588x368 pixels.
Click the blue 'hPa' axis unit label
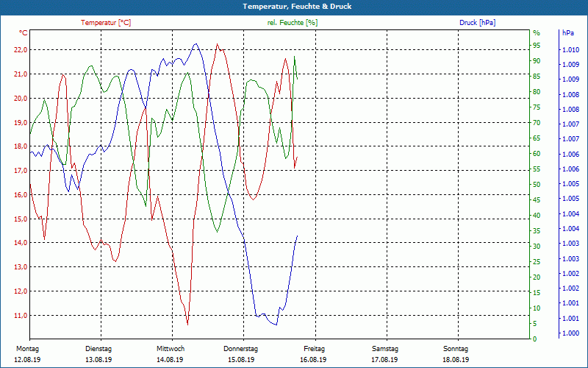[x=568, y=33]
